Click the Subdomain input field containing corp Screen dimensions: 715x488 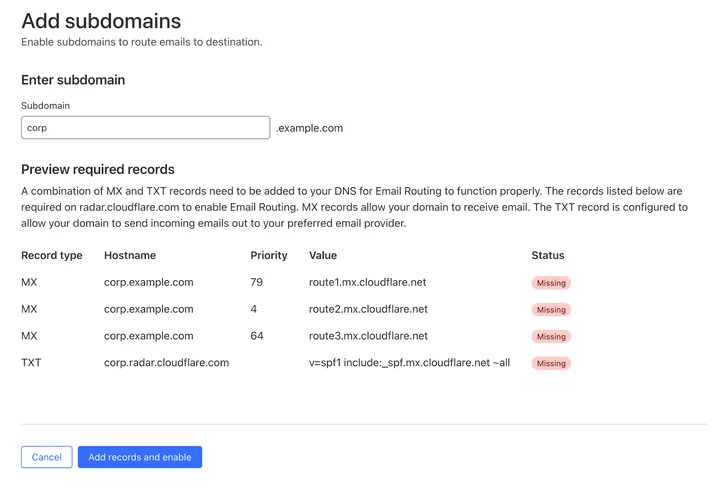145,128
